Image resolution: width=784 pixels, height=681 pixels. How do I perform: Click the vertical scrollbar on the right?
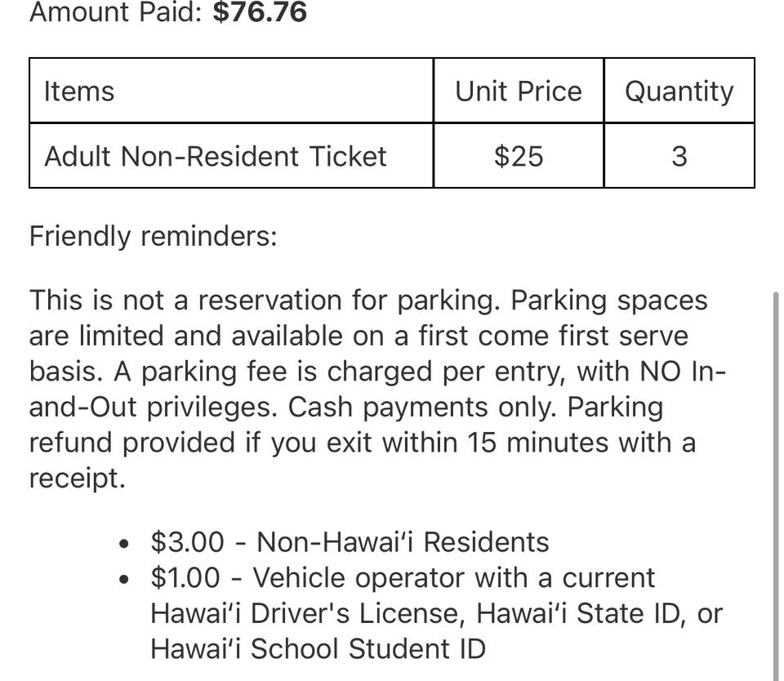[x=776, y=485]
